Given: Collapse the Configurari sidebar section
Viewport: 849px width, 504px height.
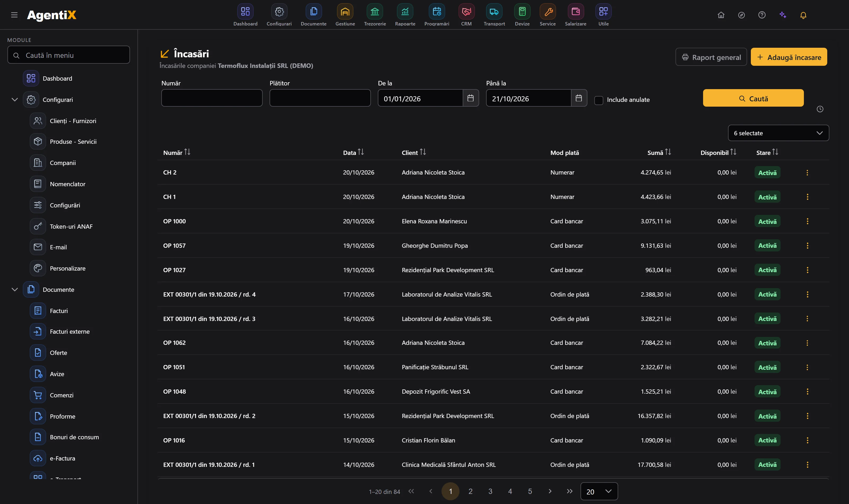Looking at the screenshot, I should tap(15, 99).
